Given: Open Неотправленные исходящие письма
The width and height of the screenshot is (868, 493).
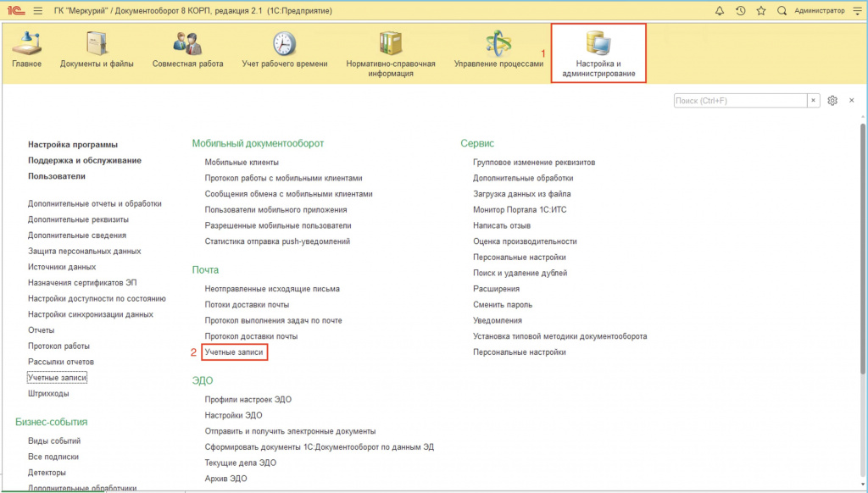Looking at the screenshot, I should click(272, 289).
